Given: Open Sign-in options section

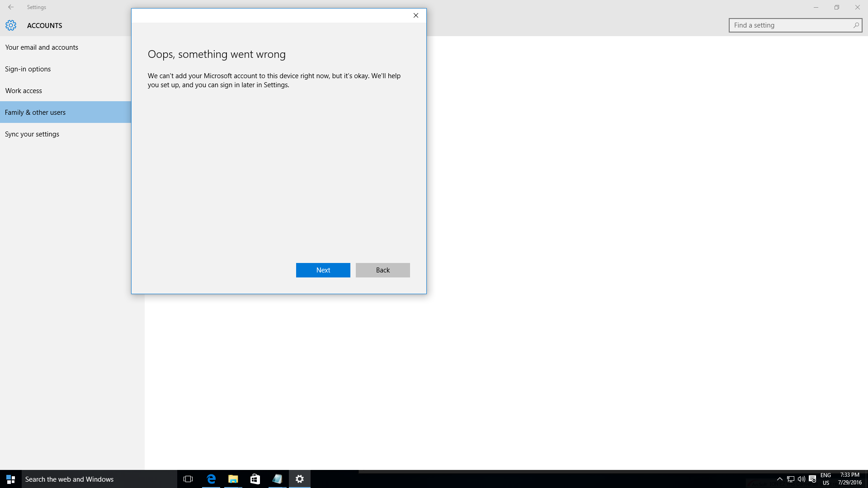Looking at the screenshot, I should [66, 69].
